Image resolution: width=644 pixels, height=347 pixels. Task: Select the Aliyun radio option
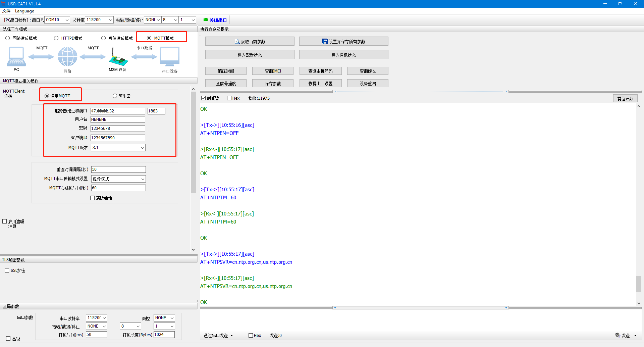(x=115, y=96)
